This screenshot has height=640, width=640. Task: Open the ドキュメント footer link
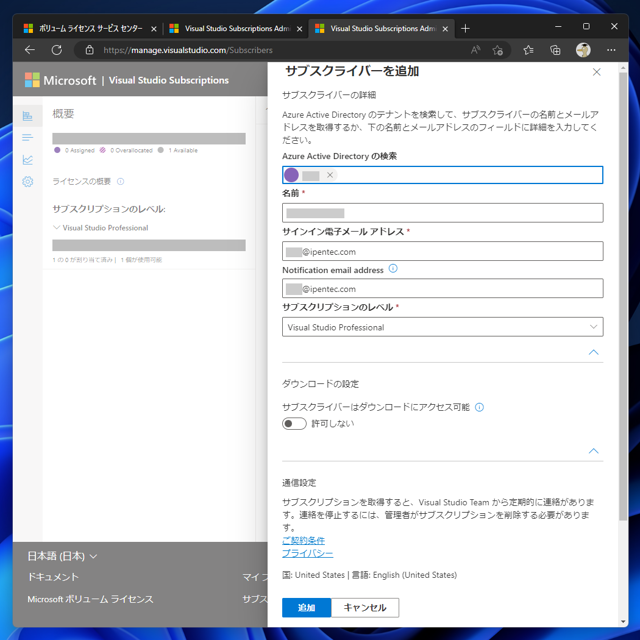(53, 577)
